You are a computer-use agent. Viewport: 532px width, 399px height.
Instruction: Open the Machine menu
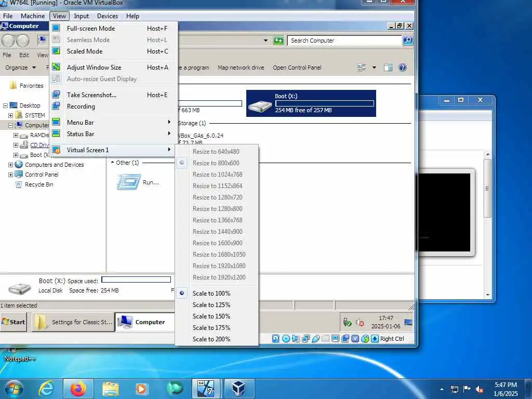[x=33, y=16]
